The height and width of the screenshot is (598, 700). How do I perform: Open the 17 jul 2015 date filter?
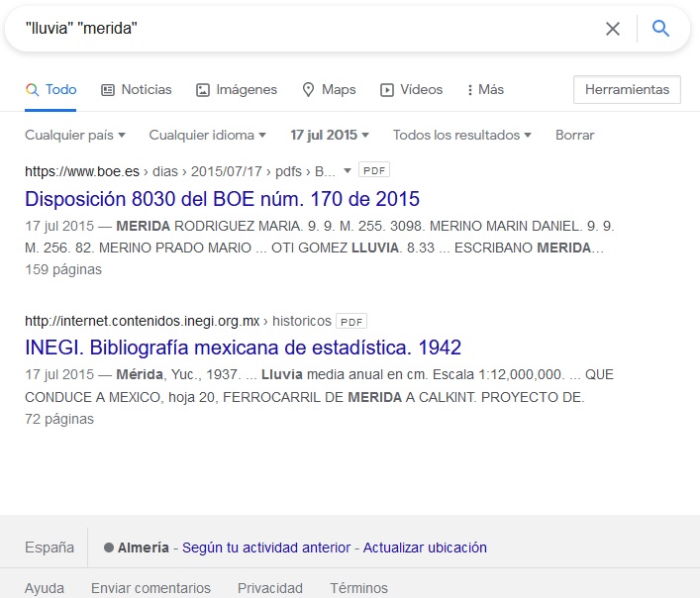tap(330, 135)
